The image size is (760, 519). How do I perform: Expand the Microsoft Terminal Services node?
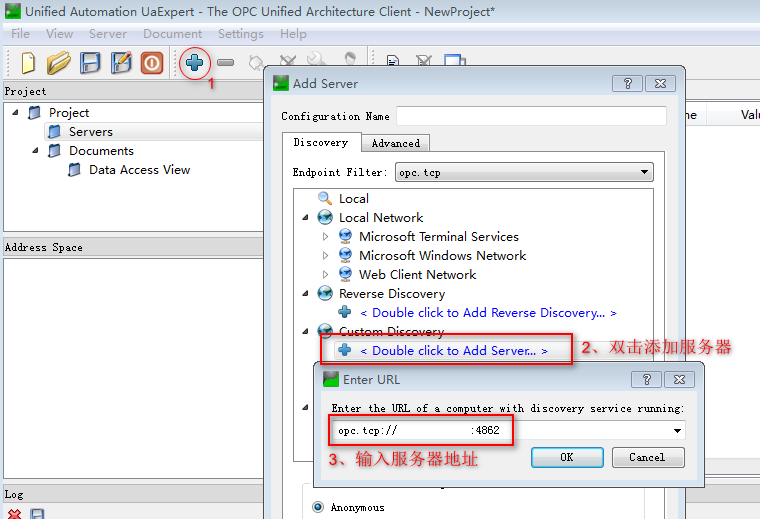[x=325, y=237]
